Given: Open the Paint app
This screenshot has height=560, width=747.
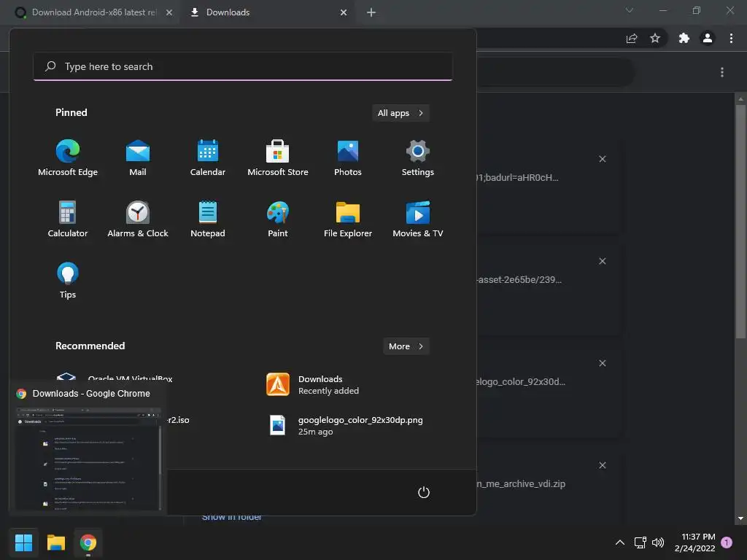Looking at the screenshot, I should coord(278,219).
